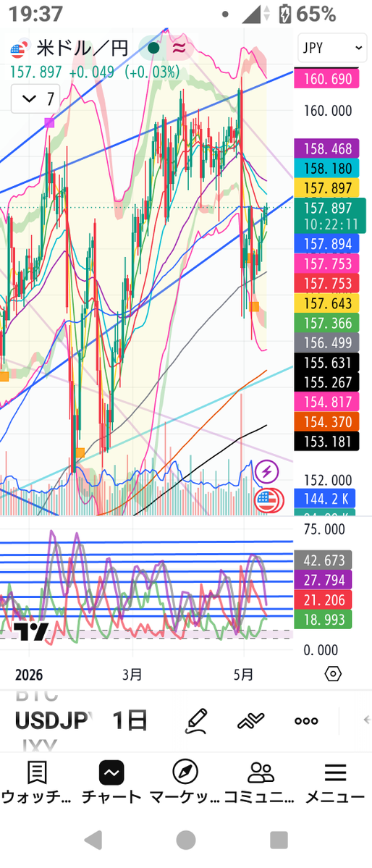The height and width of the screenshot is (868, 372).
Task: Tap the US/Japan flag symbol logo
Action: [20, 49]
